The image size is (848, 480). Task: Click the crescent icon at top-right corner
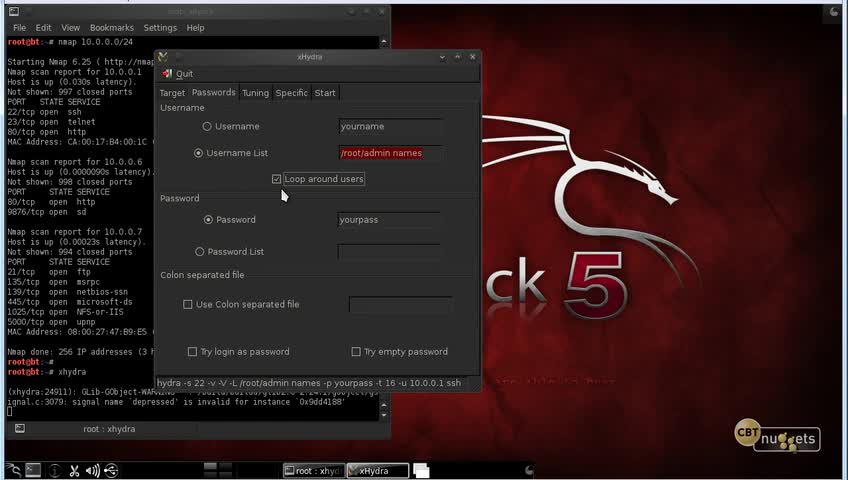coord(833,12)
